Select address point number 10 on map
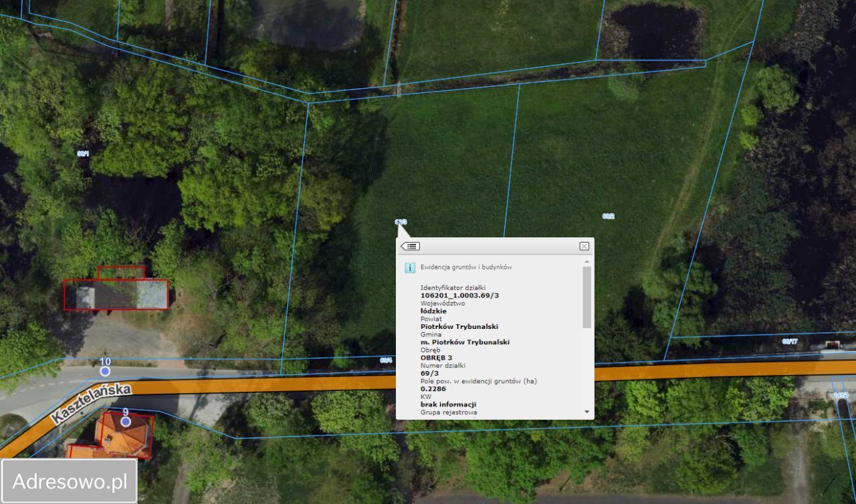The image size is (856, 504). click(105, 370)
